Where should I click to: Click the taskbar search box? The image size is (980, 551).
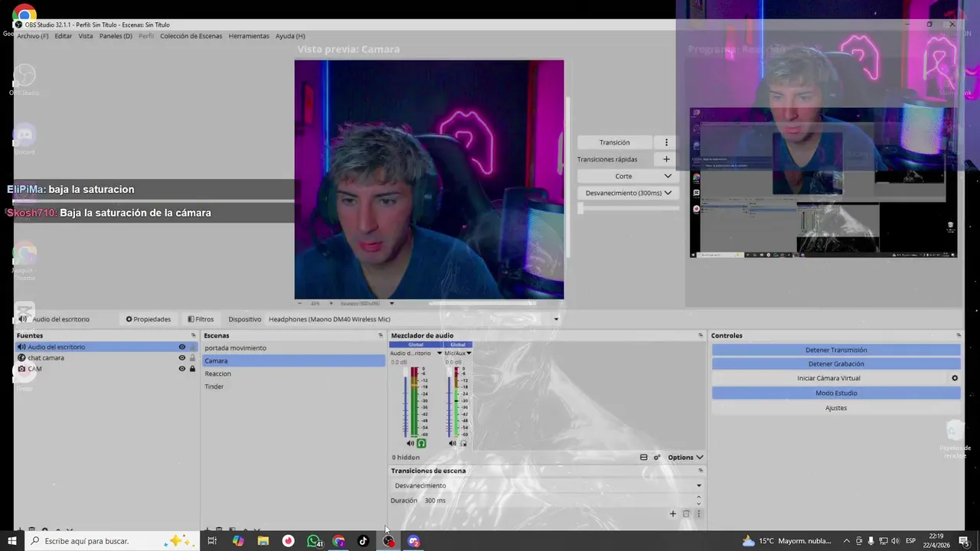[x=112, y=541]
